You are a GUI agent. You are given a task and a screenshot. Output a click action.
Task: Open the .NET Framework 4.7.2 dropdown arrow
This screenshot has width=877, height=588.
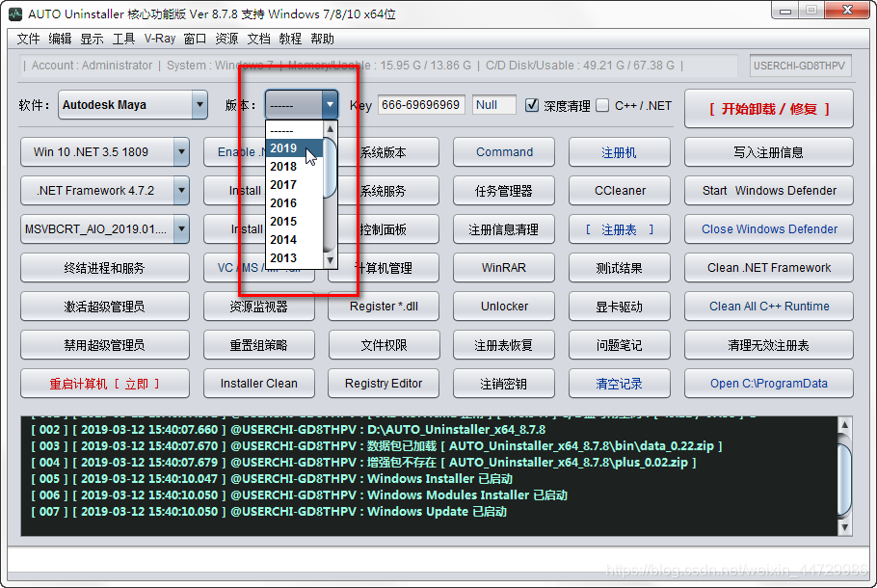pyautogui.click(x=181, y=191)
